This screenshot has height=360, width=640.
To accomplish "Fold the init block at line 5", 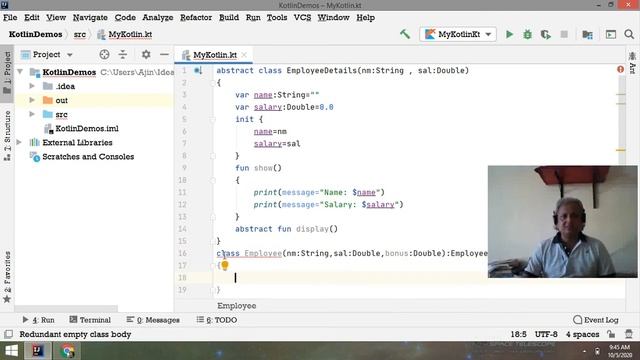I will pos(213,120).
